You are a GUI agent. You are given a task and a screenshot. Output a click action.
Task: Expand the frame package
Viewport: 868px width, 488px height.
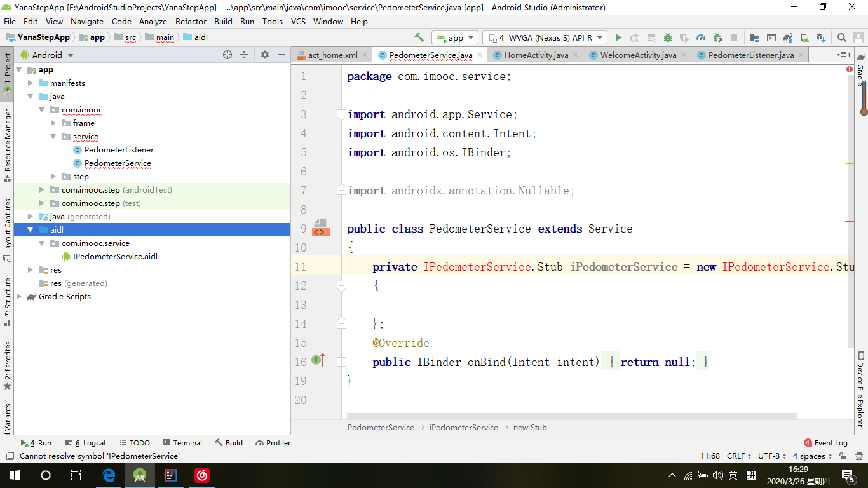point(53,123)
